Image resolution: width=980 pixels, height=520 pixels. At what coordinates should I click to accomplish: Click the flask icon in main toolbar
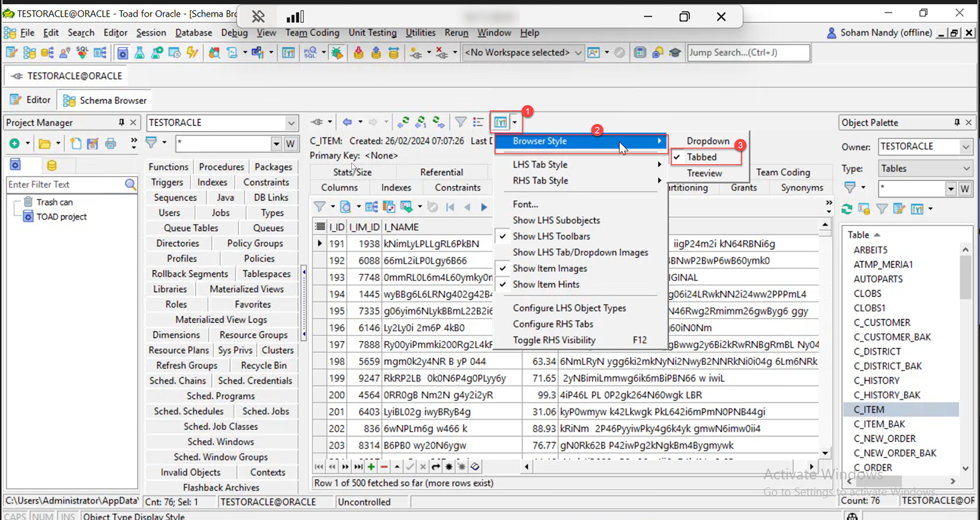tap(139, 53)
